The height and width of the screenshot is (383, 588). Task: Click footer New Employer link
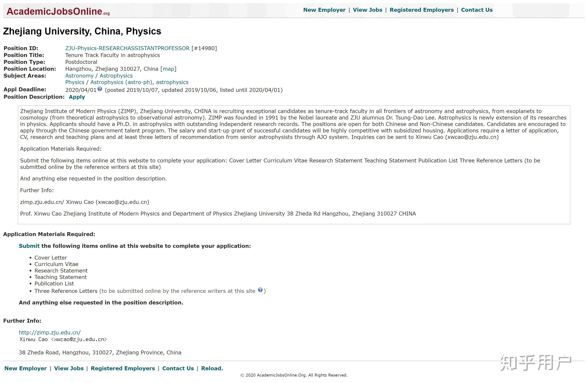click(x=25, y=369)
